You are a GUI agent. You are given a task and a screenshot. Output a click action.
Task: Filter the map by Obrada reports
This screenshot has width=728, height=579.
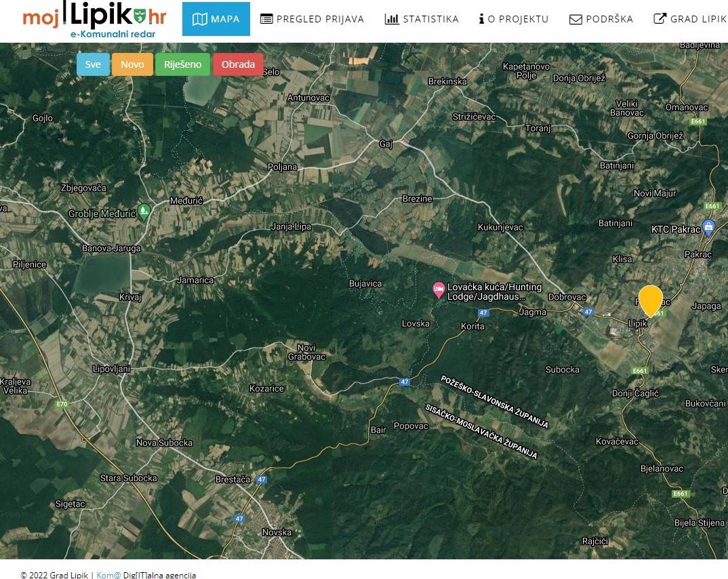pyautogui.click(x=238, y=64)
